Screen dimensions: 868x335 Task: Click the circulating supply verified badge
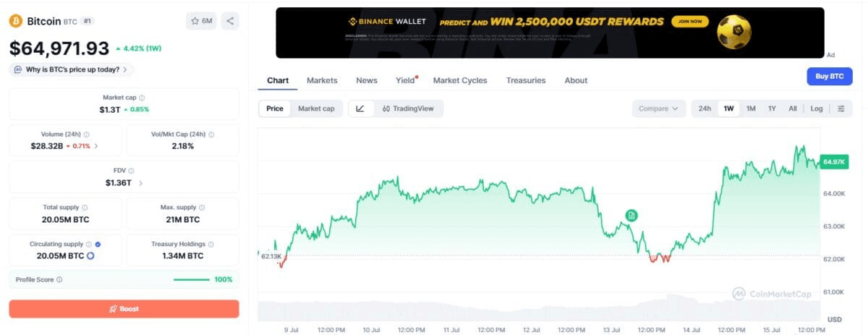click(x=98, y=245)
